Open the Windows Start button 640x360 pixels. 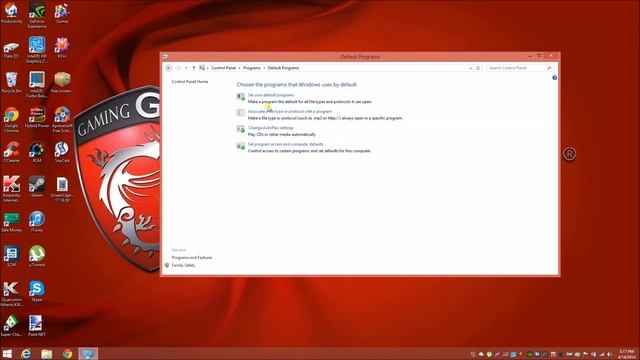coord(7,354)
